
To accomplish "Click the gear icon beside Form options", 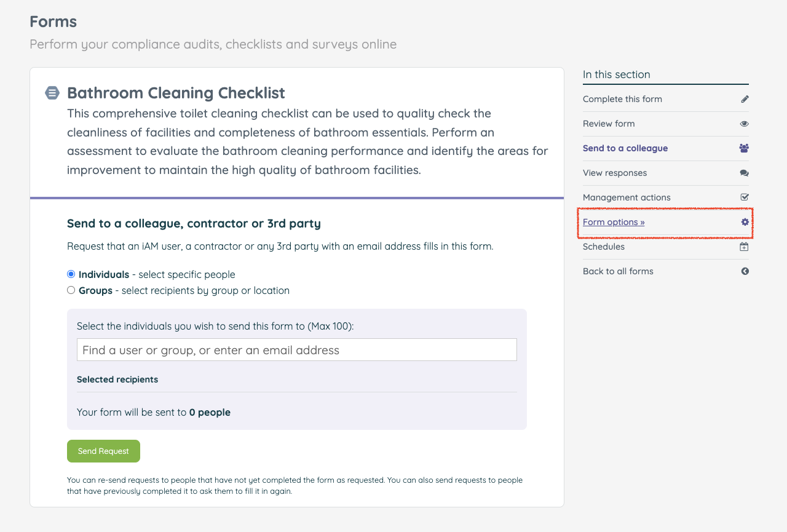I will 745,222.
